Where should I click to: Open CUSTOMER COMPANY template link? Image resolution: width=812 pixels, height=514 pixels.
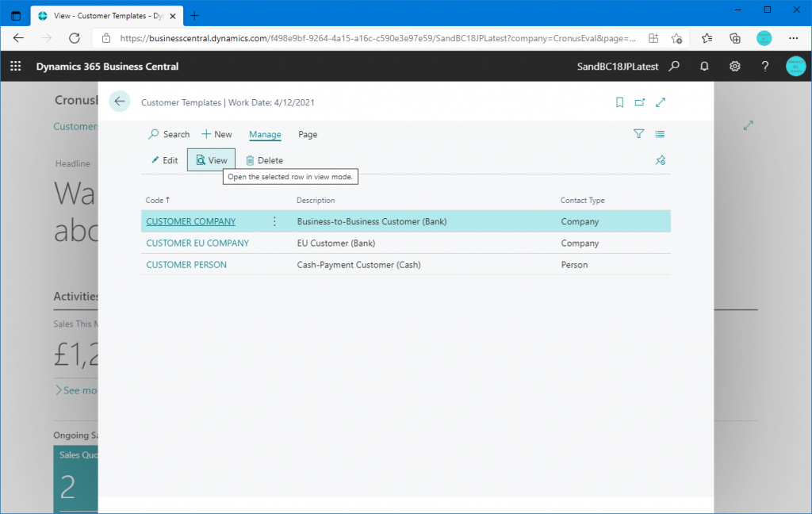pyautogui.click(x=190, y=221)
